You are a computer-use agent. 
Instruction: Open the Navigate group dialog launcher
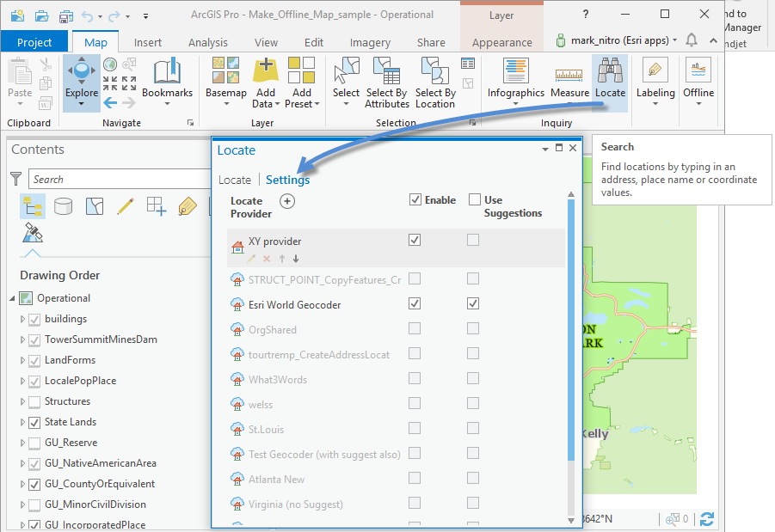(190, 123)
